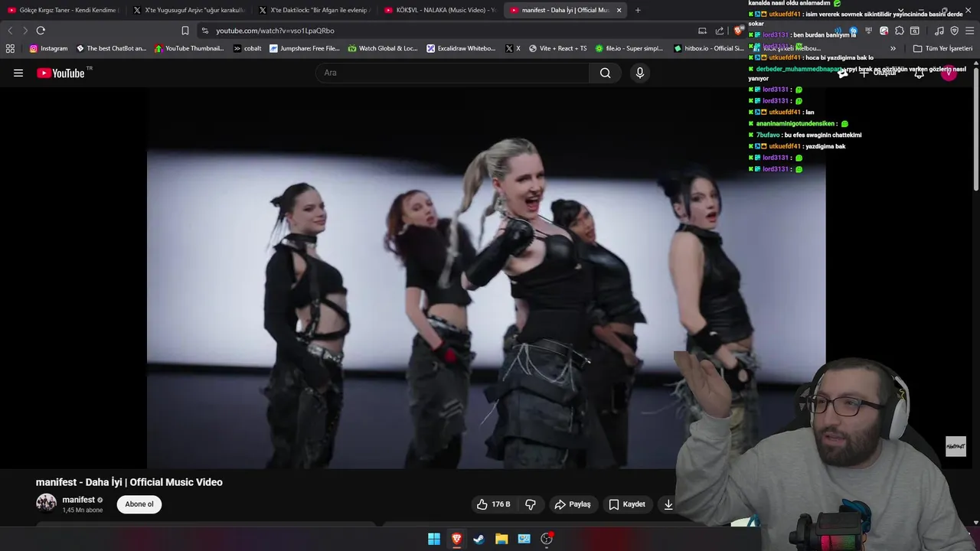Image resolution: width=980 pixels, height=551 pixels.
Task: Open 'YouTube Thumbnail...' bookmark
Action: [189, 48]
